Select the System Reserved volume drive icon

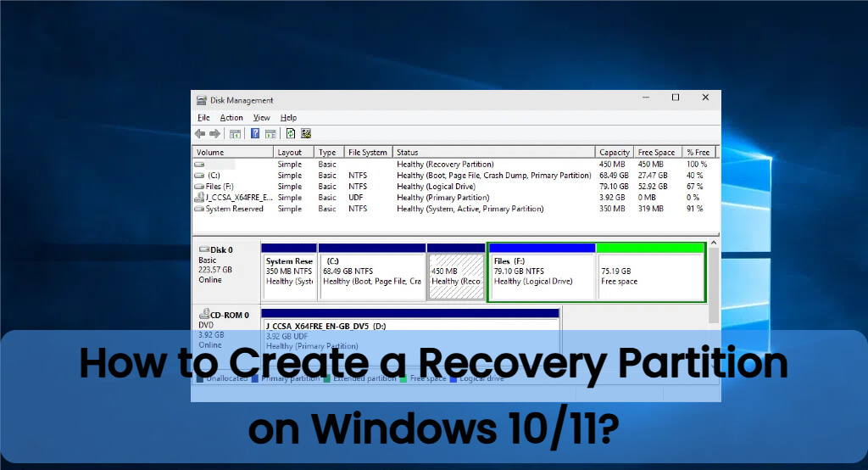pyautogui.click(x=199, y=209)
